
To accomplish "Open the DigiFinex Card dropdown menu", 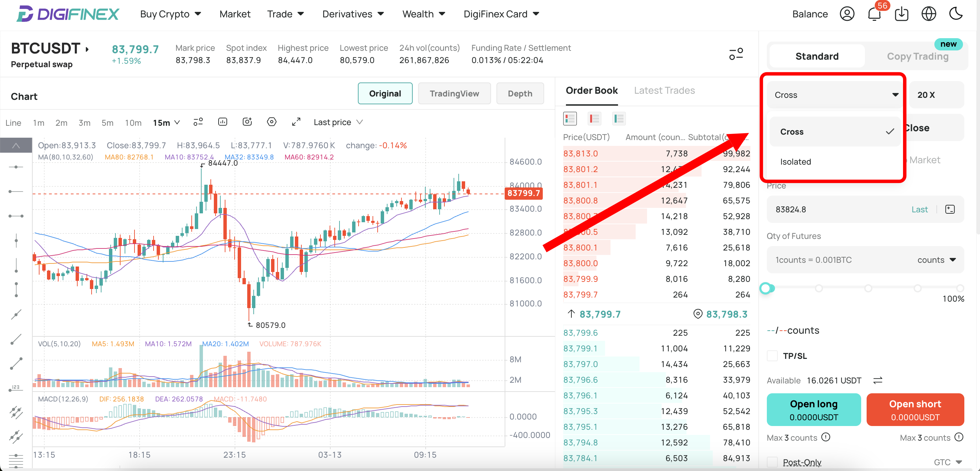I will pos(502,14).
